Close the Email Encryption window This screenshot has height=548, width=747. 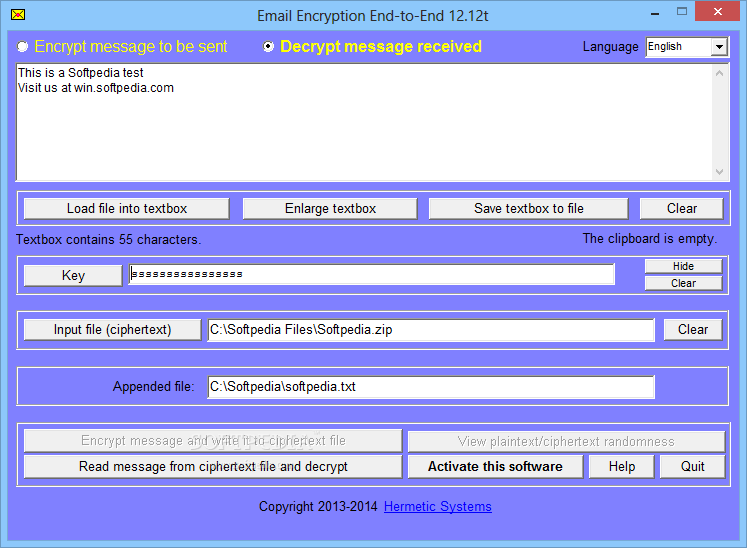pyautogui.click(x=717, y=11)
